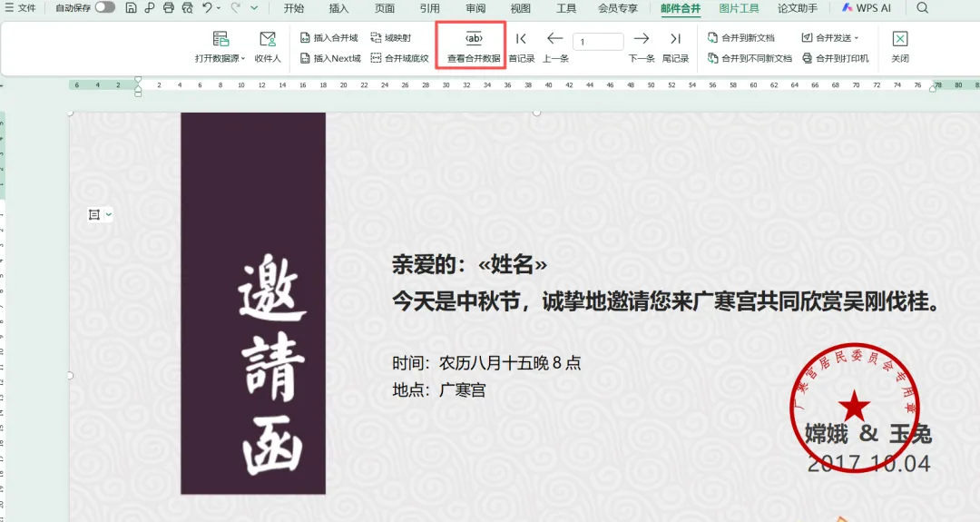
Task: Click 合并到打印机 button
Action: tap(836, 58)
